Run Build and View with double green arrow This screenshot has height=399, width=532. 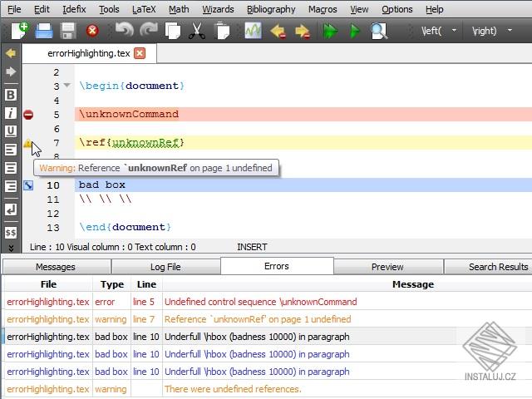coord(330,32)
